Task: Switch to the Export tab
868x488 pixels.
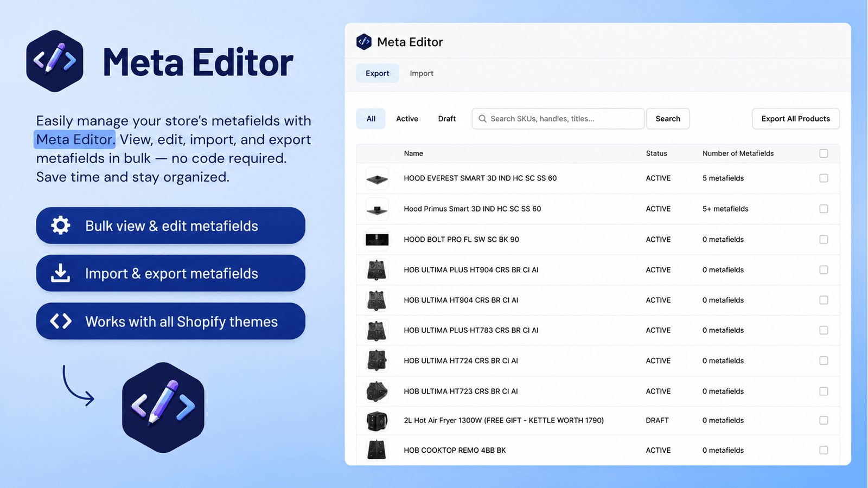Action: 378,73
